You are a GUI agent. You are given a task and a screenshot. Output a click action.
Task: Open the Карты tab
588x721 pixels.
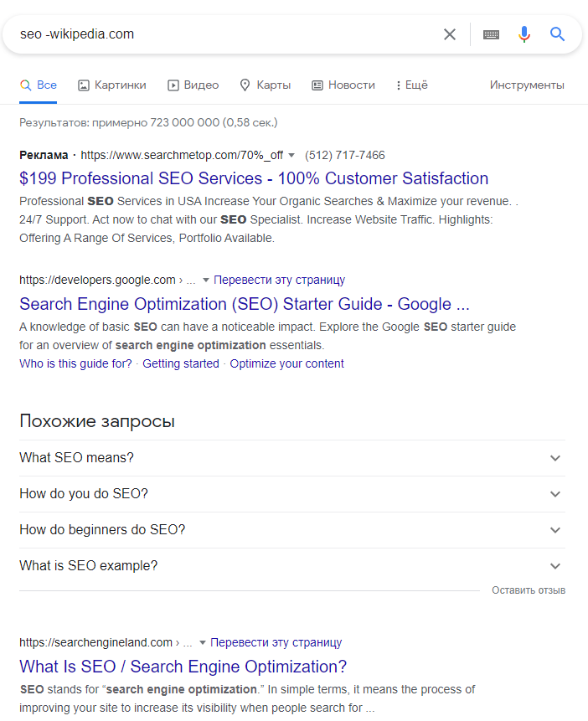266,85
